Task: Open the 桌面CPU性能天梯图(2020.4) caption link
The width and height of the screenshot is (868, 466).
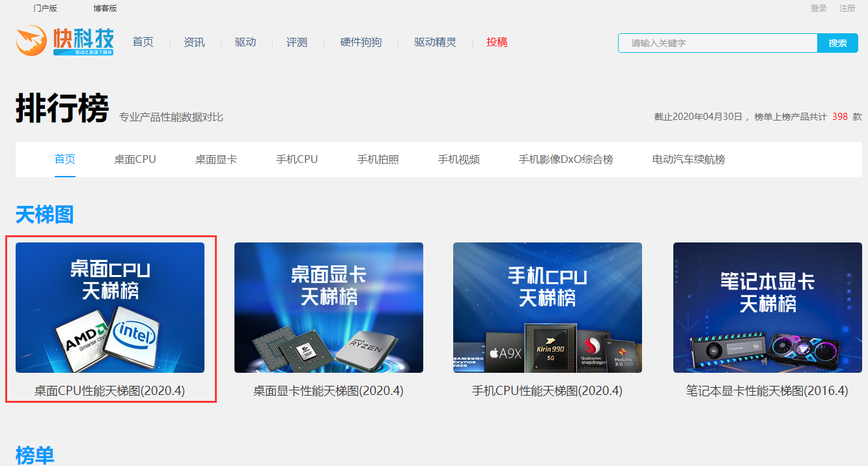Action: [110, 391]
